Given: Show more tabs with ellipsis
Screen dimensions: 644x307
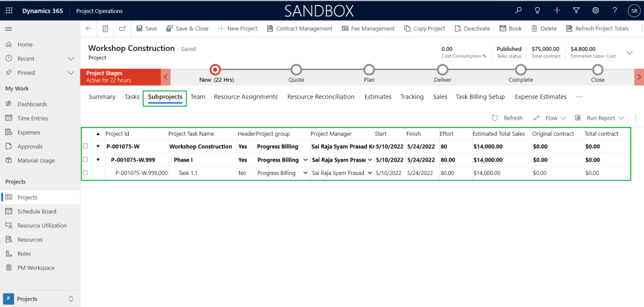Looking at the screenshot, I should point(580,97).
